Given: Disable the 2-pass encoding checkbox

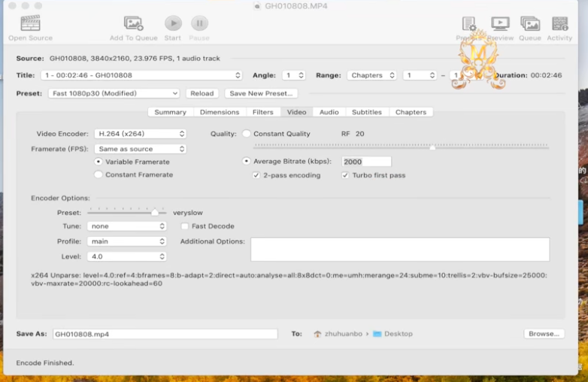Looking at the screenshot, I should pyautogui.click(x=256, y=175).
